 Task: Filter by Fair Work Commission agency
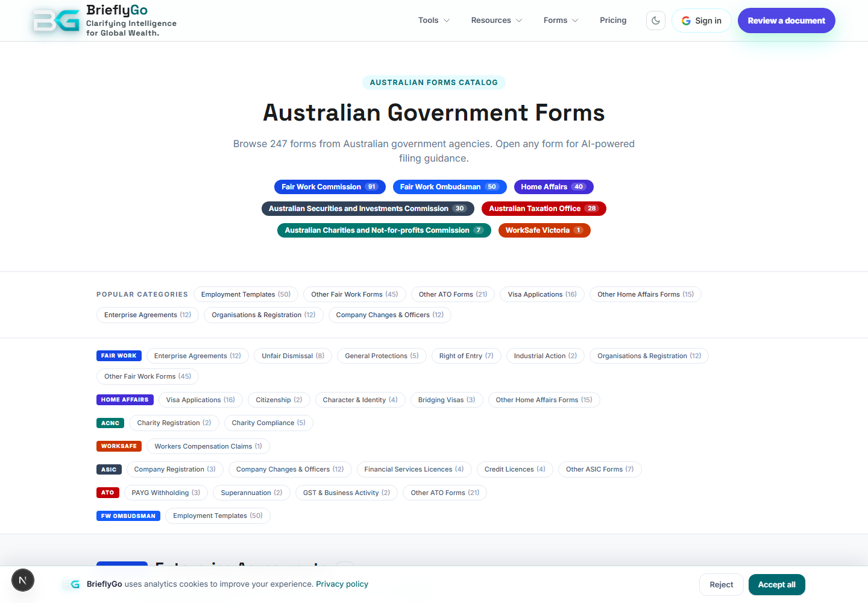point(330,187)
